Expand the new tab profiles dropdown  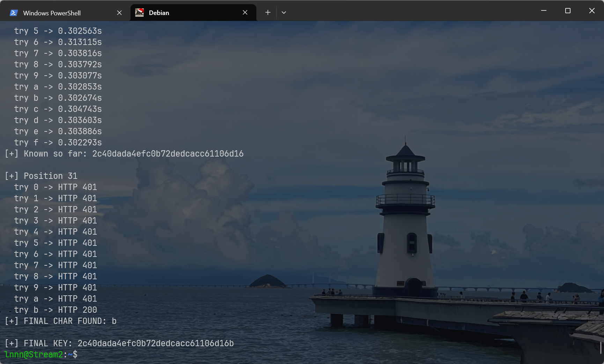point(284,13)
